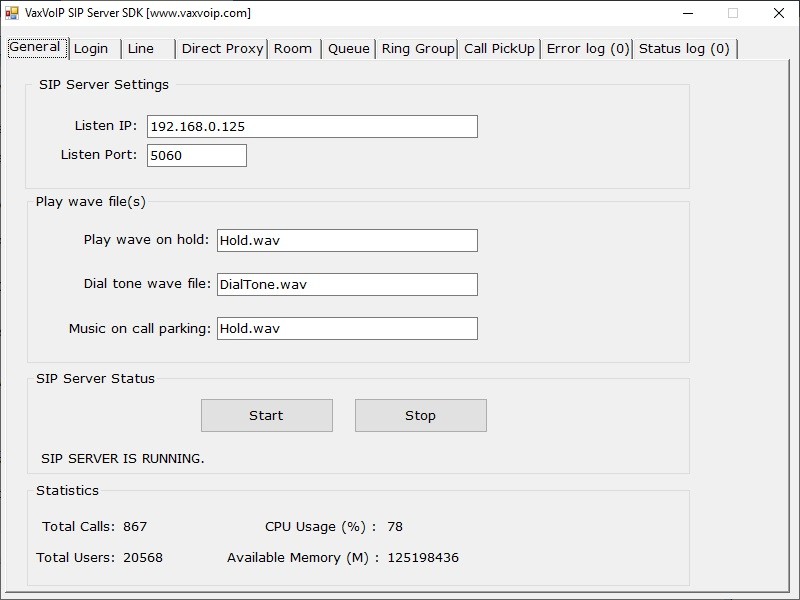Open the Room tab
This screenshot has width=800, height=600.
(x=294, y=48)
